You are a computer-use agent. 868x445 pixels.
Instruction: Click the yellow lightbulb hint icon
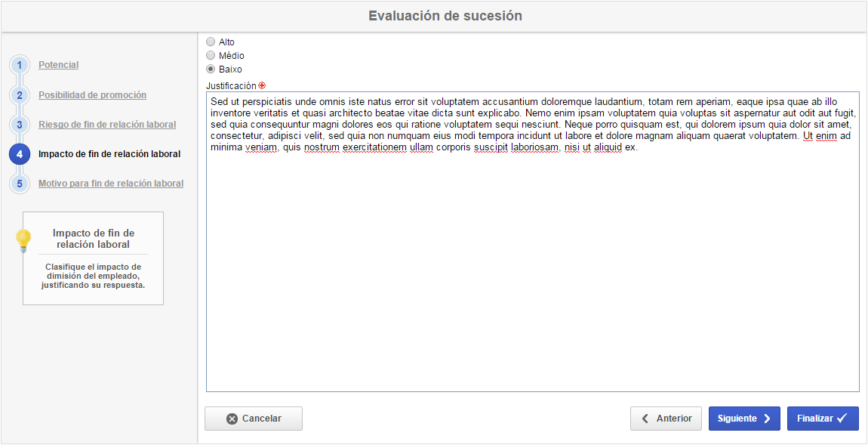tap(23, 240)
